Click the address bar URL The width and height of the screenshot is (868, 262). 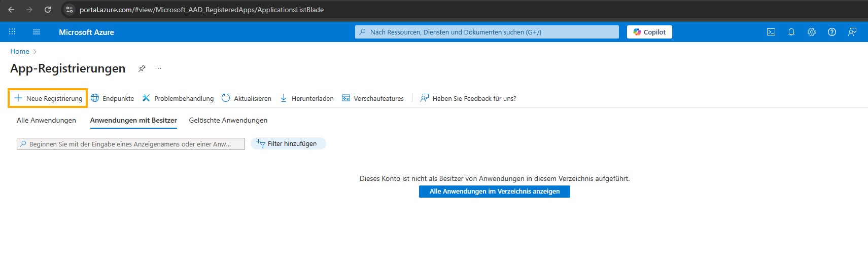[x=201, y=10]
